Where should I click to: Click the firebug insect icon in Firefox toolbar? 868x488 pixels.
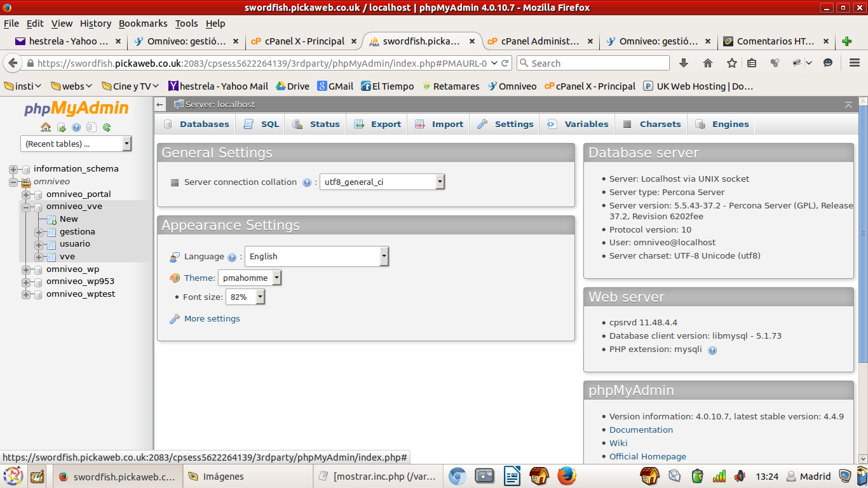(797, 63)
